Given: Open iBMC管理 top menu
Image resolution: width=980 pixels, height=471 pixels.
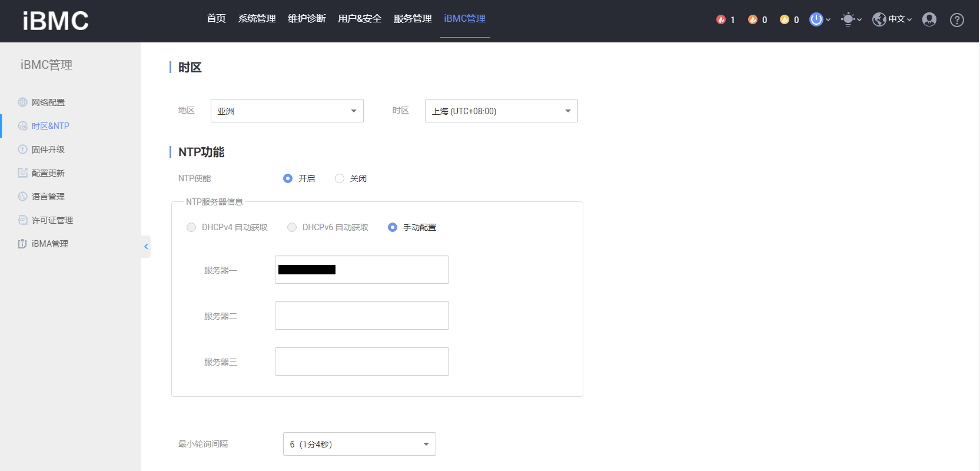Looking at the screenshot, I should [x=465, y=19].
